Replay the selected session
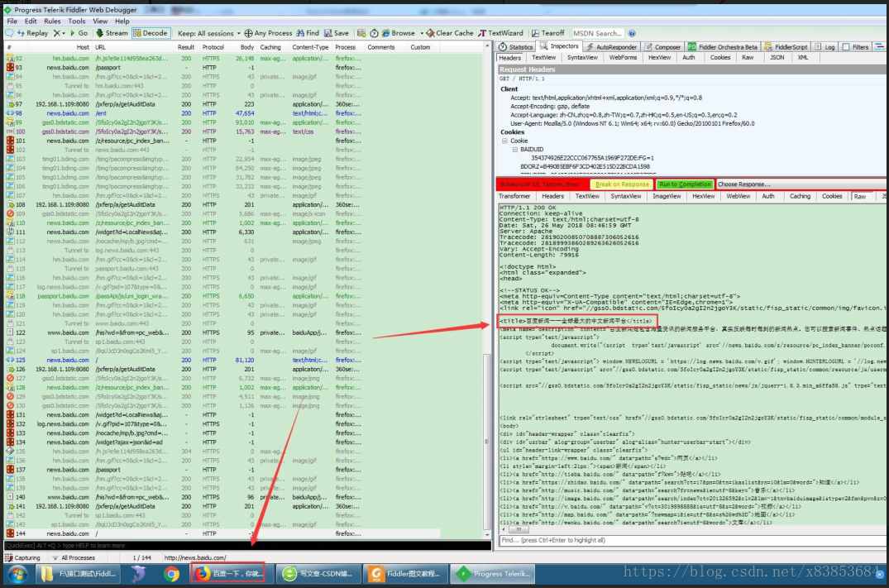This screenshot has height=588, width=889. (x=33, y=33)
